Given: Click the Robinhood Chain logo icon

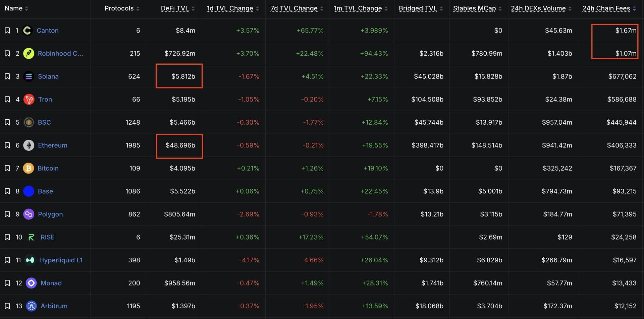Looking at the screenshot, I should coord(29,53).
